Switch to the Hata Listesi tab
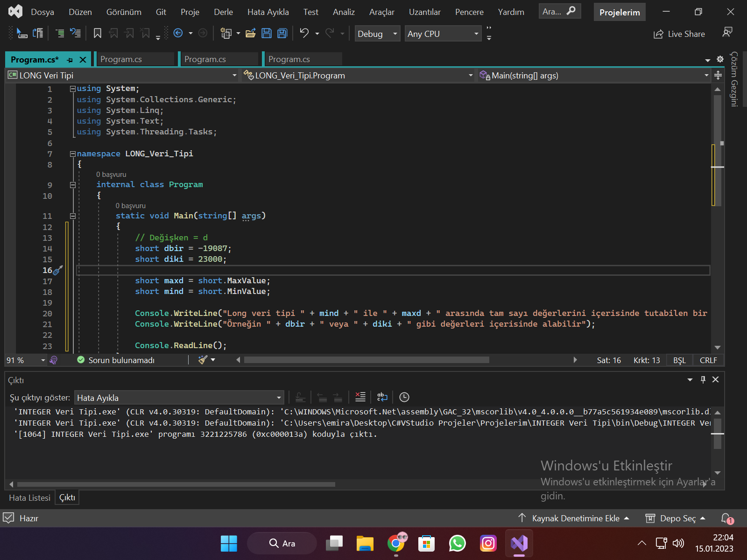Viewport: 747px width, 560px height. 29,498
